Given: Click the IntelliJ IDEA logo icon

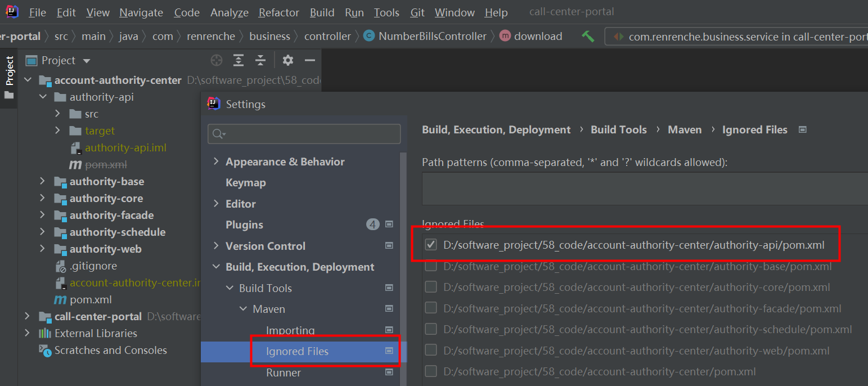Looking at the screenshot, I should click(11, 11).
